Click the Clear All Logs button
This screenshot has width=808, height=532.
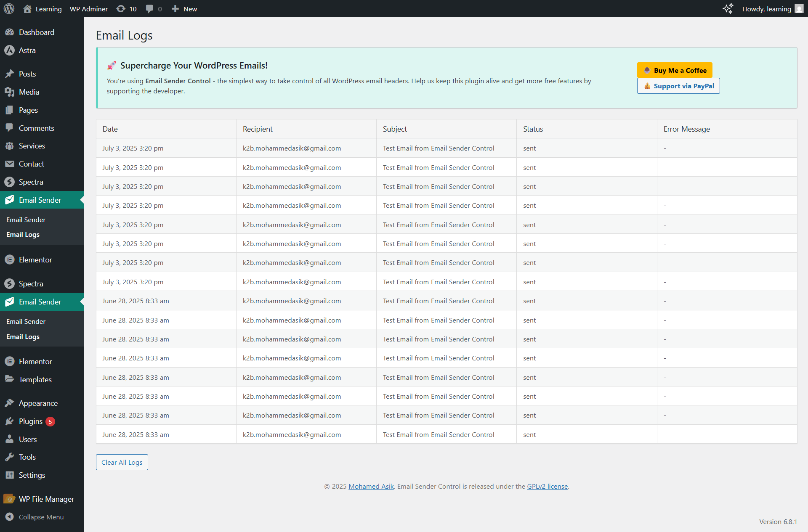coord(122,462)
